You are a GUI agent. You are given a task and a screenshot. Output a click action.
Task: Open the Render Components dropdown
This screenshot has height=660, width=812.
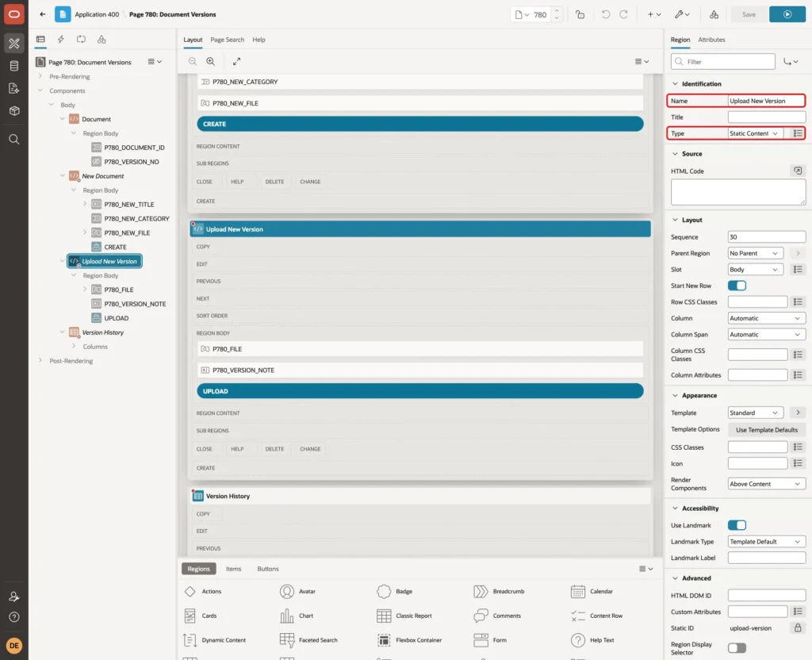(x=767, y=484)
